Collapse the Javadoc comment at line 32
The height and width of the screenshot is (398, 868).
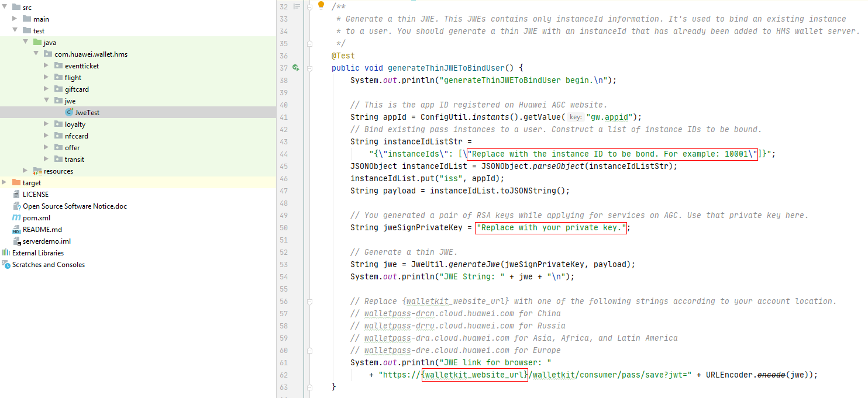[x=308, y=6]
